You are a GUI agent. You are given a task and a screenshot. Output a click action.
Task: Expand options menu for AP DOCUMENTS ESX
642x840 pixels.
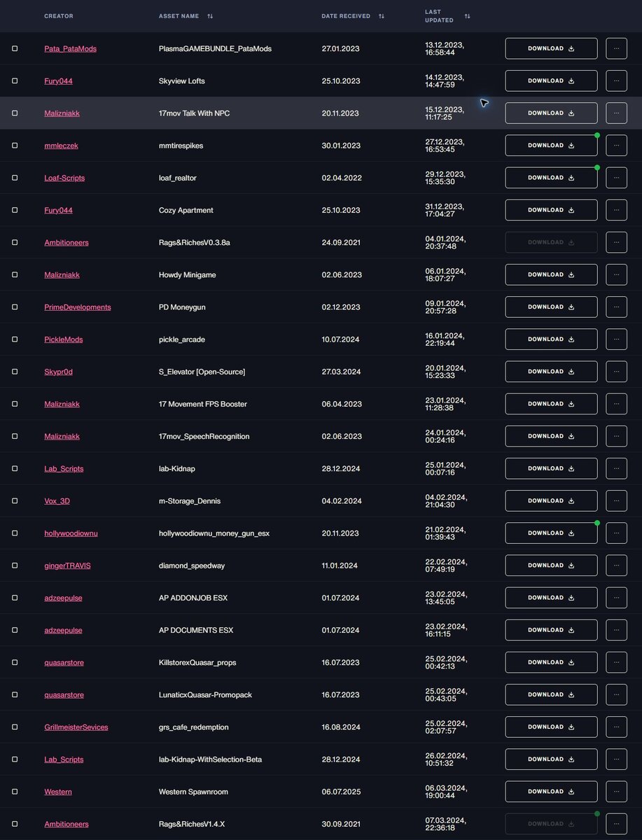click(x=616, y=630)
